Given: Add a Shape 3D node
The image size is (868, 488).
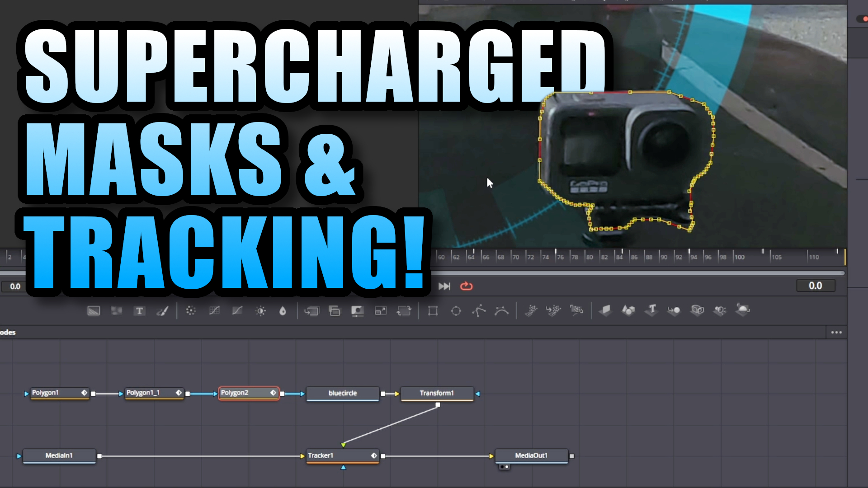Looking at the screenshot, I should [628, 310].
